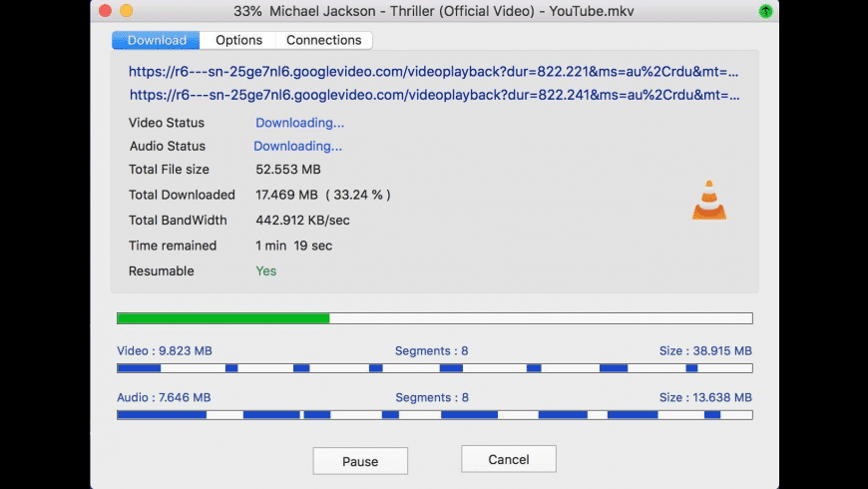Click the green overall progress bar

pos(435,318)
